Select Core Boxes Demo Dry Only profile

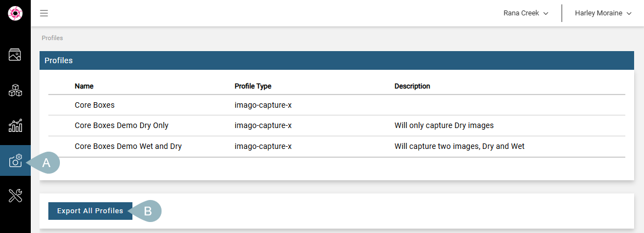337,126
